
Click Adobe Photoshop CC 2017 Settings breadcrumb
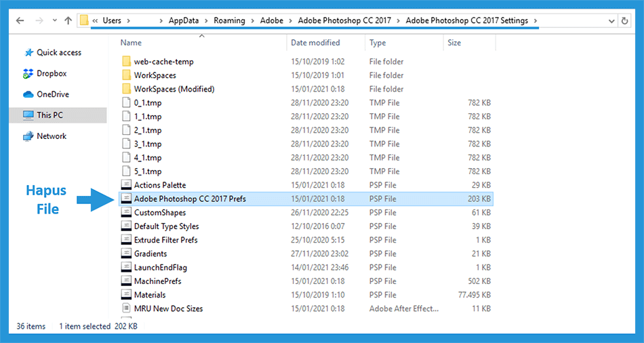click(x=466, y=20)
